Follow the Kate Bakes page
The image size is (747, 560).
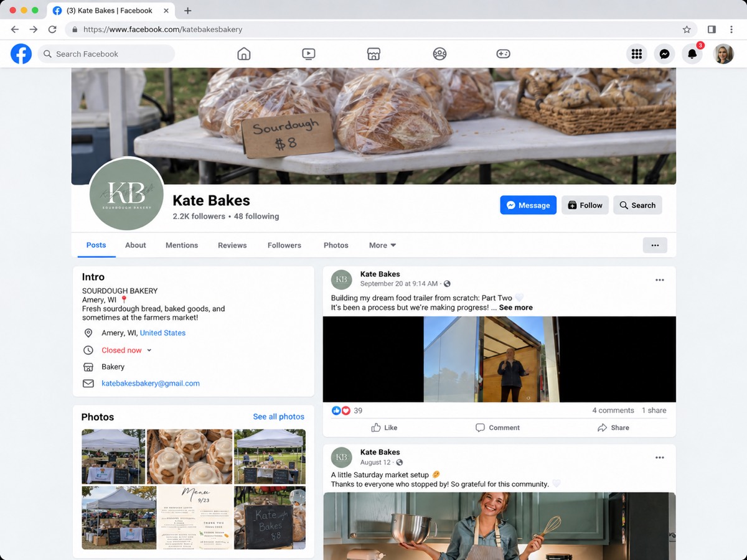tap(585, 205)
